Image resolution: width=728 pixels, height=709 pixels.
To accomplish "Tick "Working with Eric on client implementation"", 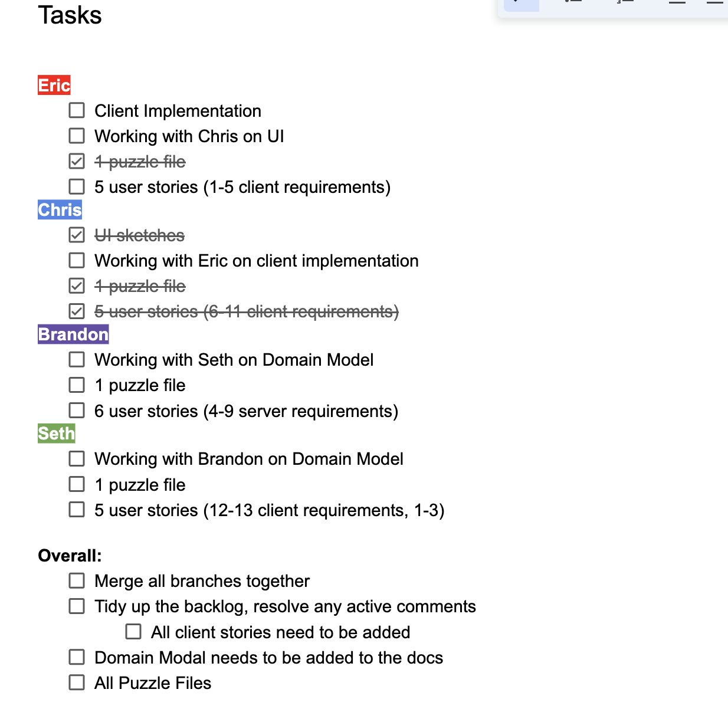I will tap(77, 260).
